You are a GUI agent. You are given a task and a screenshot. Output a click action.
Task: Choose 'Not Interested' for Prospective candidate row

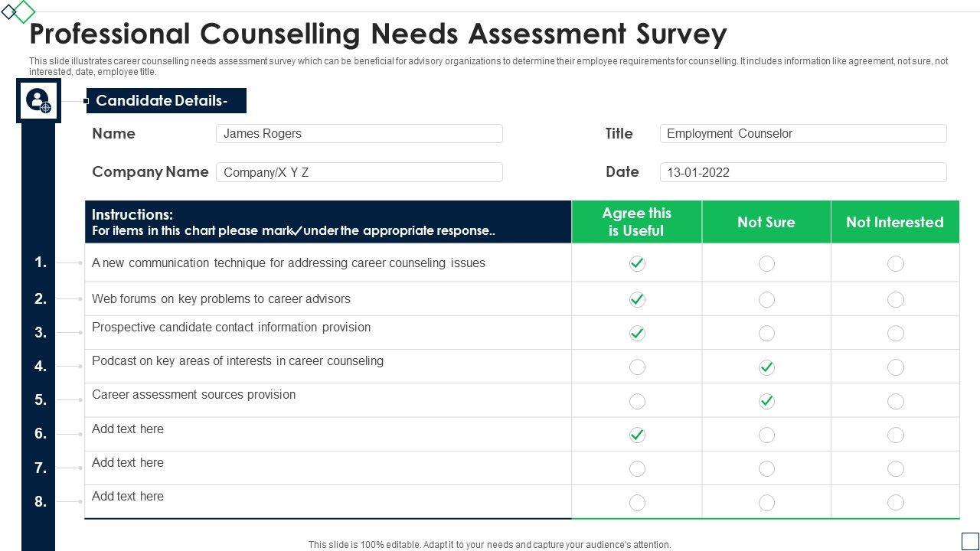click(x=895, y=334)
